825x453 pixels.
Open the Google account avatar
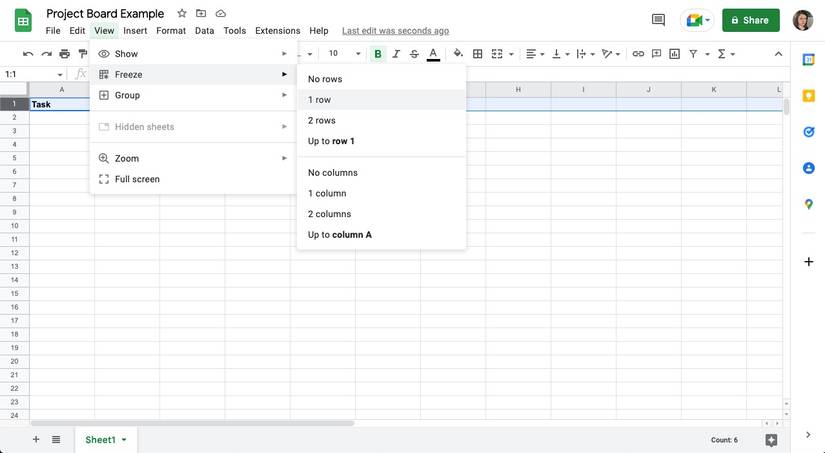click(803, 20)
